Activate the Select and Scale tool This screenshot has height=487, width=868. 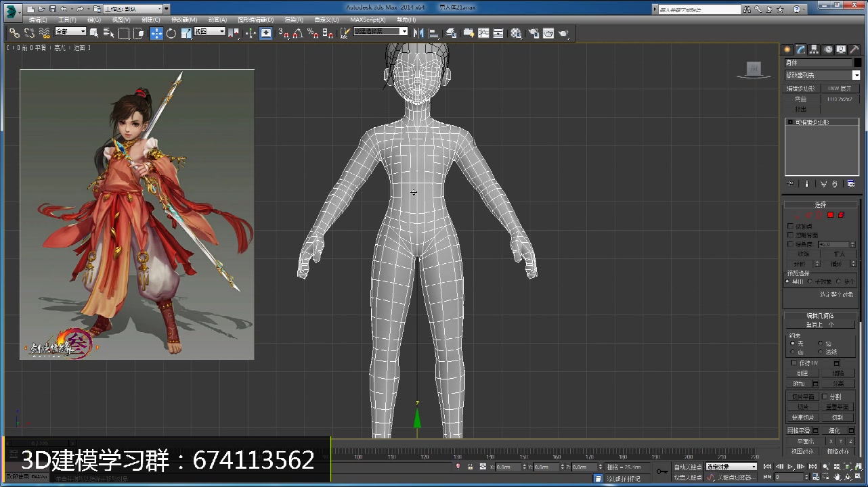(186, 32)
